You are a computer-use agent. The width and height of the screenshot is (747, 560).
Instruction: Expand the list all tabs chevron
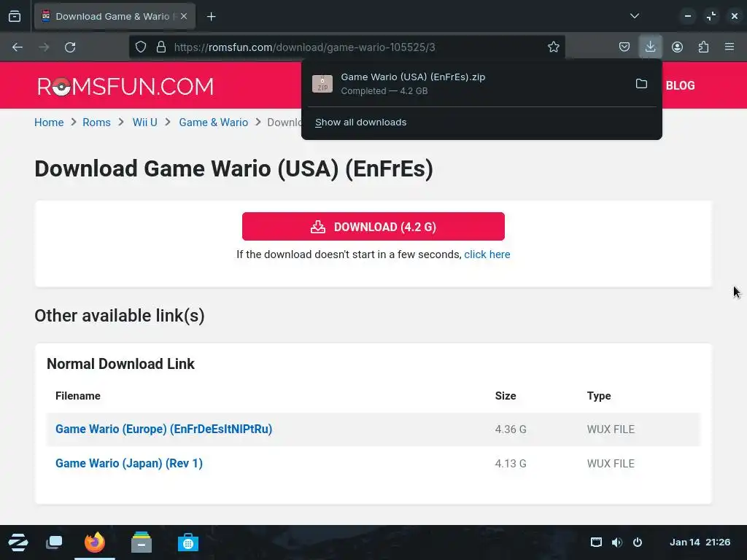pos(634,16)
